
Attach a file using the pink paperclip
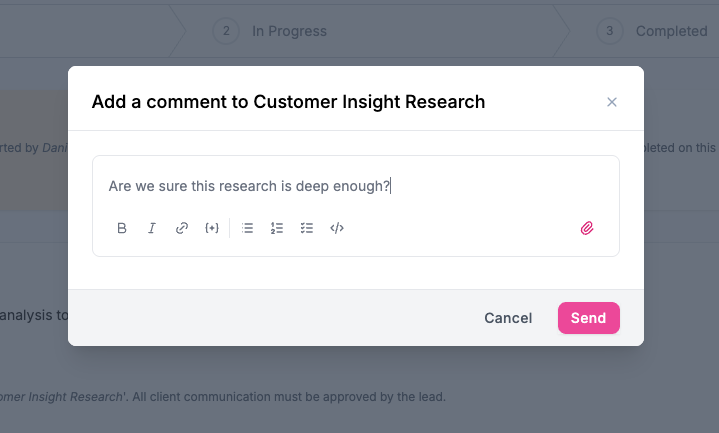pos(587,228)
